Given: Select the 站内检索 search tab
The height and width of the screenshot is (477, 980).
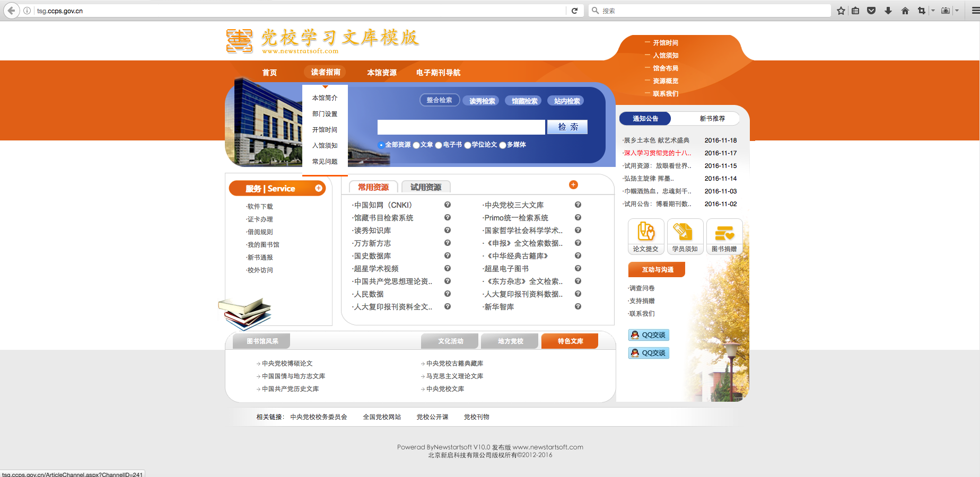Looking at the screenshot, I should [x=567, y=101].
